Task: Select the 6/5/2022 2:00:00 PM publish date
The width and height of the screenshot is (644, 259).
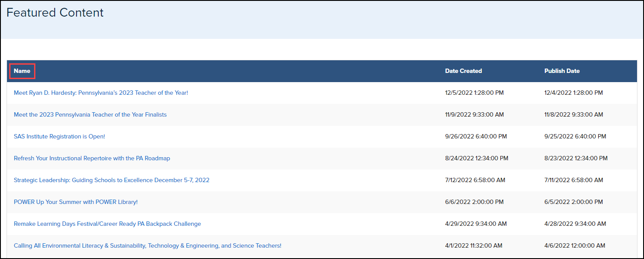Action: click(x=573, y=202)
